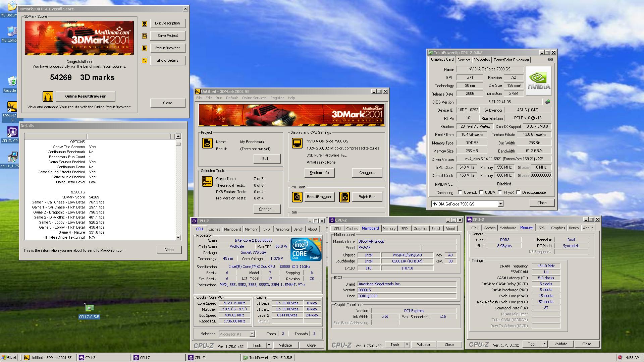The width and height of the screenshot is (644, 362).
Task: Click the Edit Description icon in 3DMark score window
Action: tap(145, 24)
